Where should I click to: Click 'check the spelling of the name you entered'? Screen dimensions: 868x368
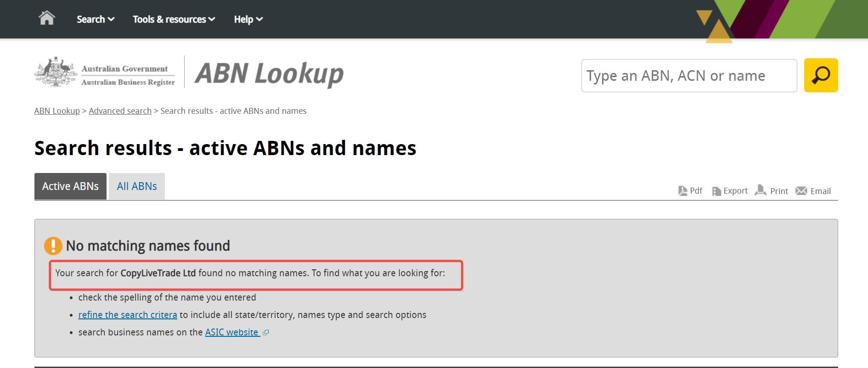pos(167,297)
